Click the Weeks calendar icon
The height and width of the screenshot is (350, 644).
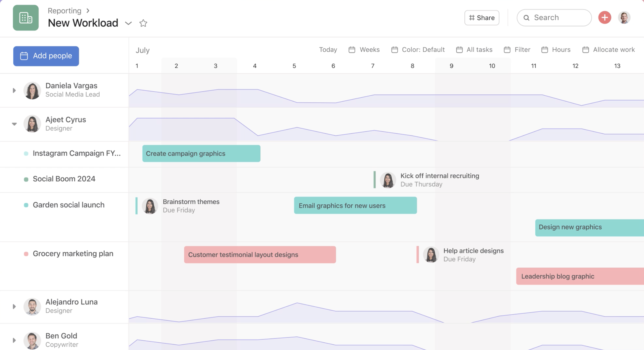[352, 50]
